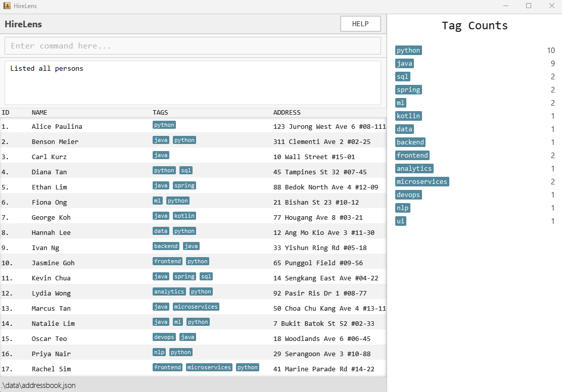
Task: Click the addressbook.json status bar path
Action: coord(38,385)
